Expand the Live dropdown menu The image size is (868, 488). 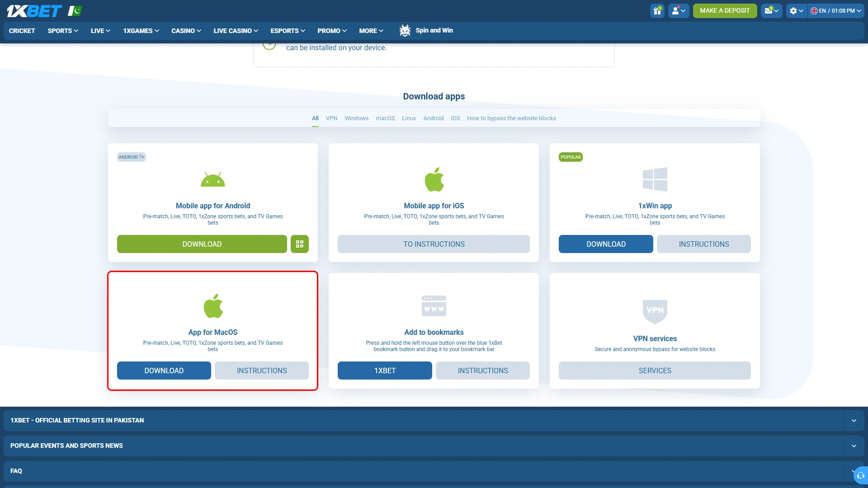100,31
